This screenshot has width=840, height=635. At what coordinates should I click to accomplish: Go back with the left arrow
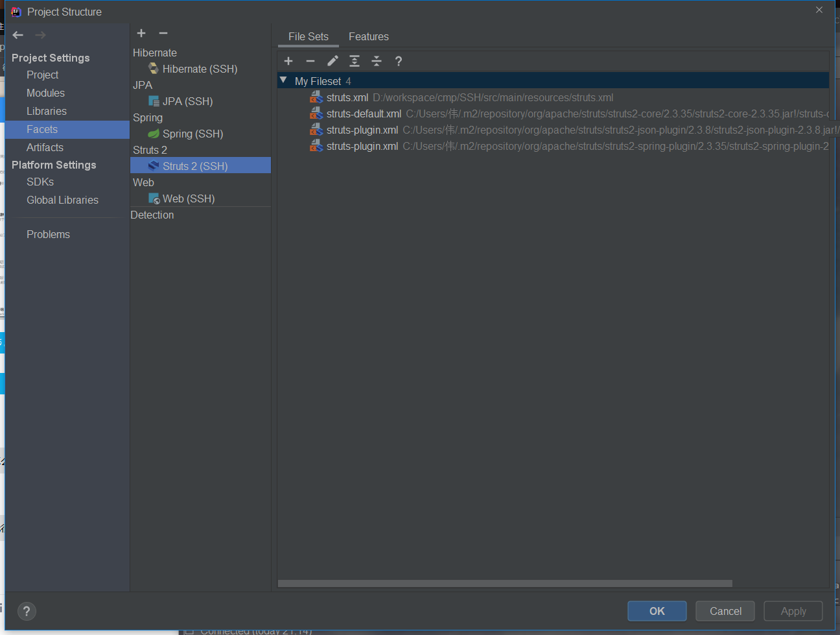(x=18, y=35)
